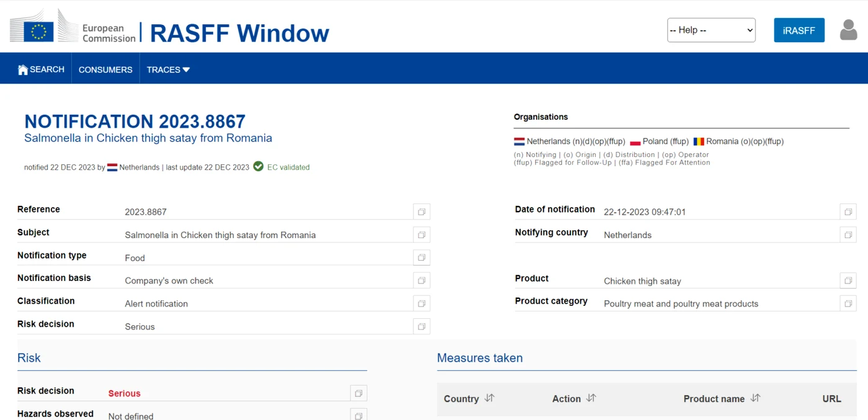
Task: Click the Risk section heading
Action: click(x=29, y=358)
